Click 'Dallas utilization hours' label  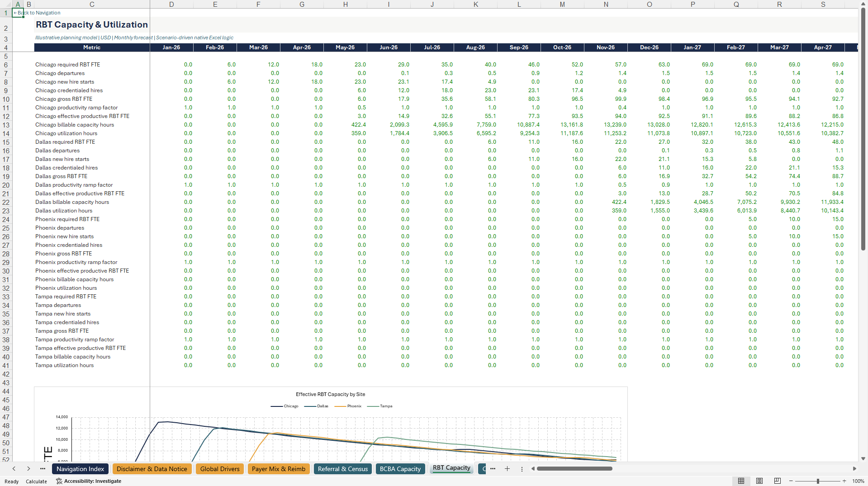[64, 211]
